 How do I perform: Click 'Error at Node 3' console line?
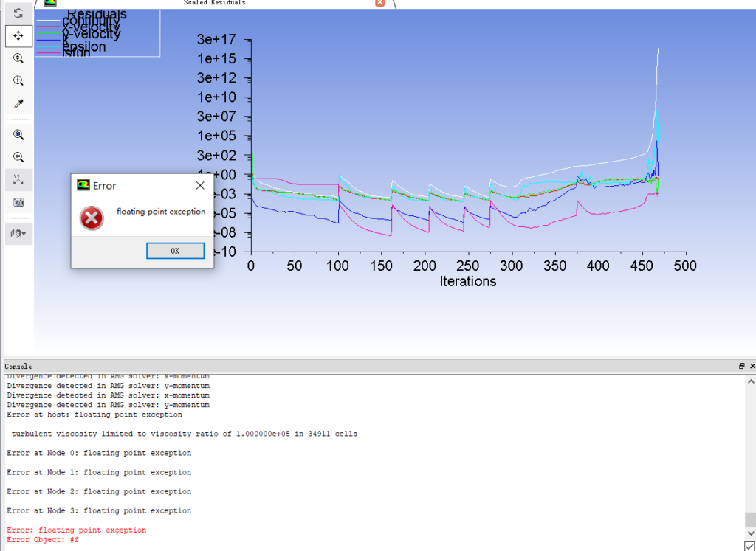pyautogui.click(x=99, y=511)
